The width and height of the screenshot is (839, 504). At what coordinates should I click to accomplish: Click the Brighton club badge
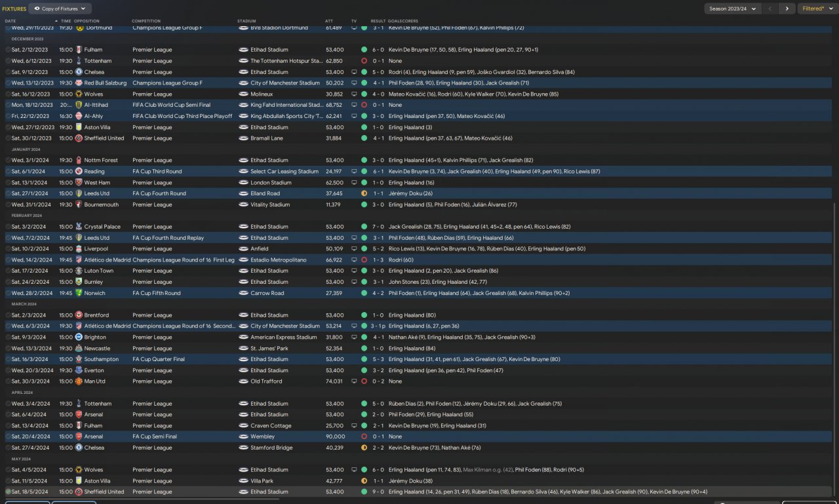click(x=79, y=337)
